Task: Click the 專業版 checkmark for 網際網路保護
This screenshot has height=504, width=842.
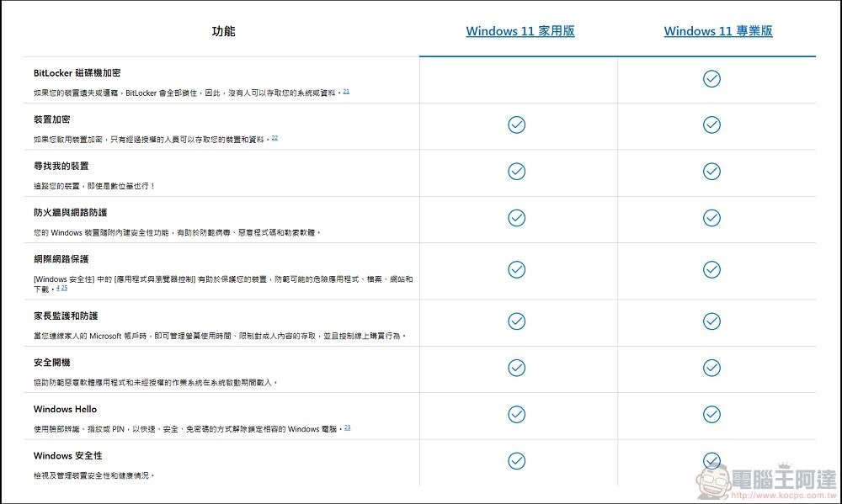Action: point(711,269)
